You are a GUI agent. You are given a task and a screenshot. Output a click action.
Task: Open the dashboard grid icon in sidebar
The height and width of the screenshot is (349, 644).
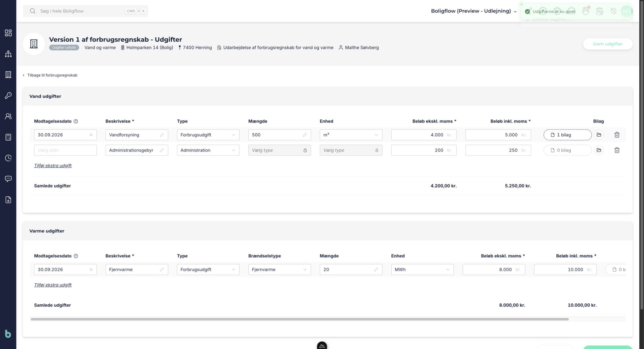pyautogui.click(x=8, y=33)
